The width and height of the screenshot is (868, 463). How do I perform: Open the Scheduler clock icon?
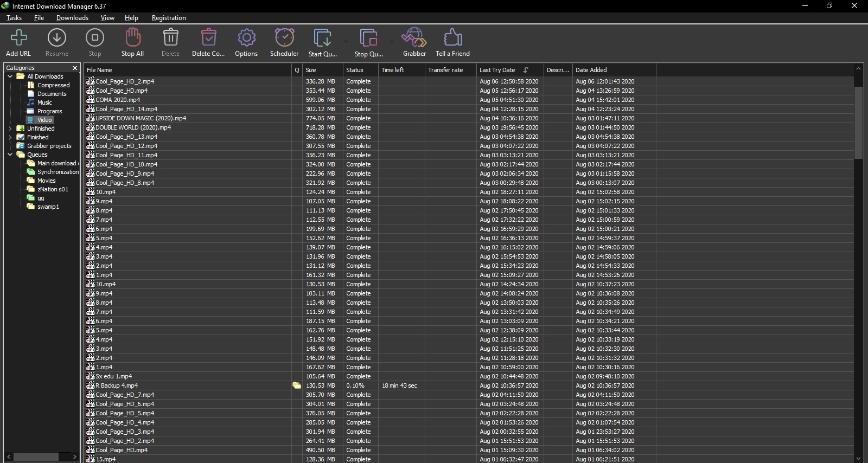coord(284,38)
